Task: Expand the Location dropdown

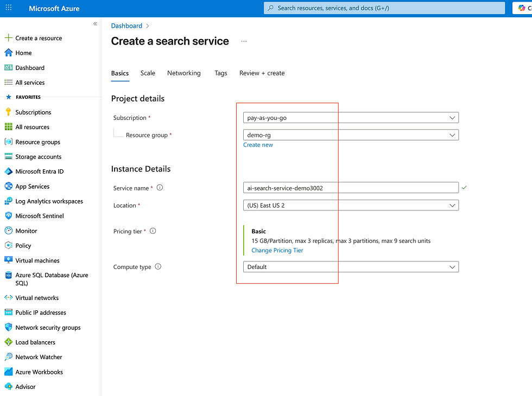Action: 351,206
